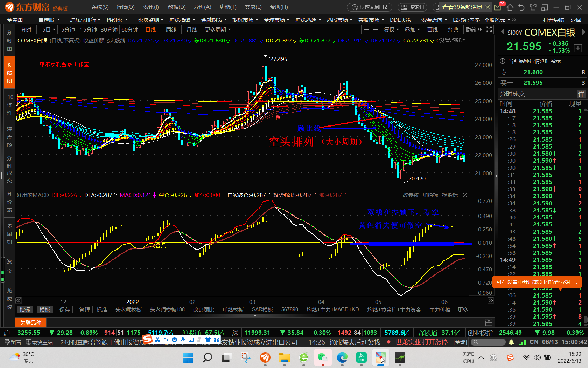Open 分析(A) menu
Viewport: 588px width, 368px height.
[x=202, y=7]
